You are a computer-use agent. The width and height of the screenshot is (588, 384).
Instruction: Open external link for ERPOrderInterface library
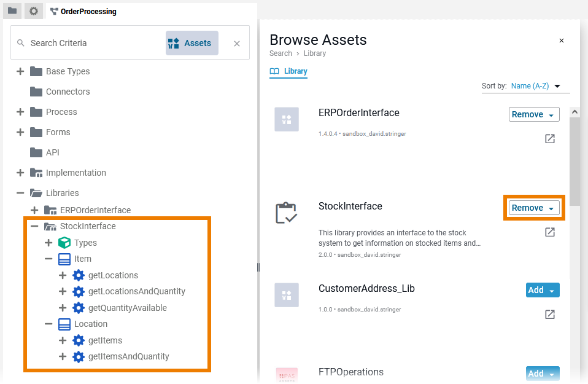click(550, 139)
